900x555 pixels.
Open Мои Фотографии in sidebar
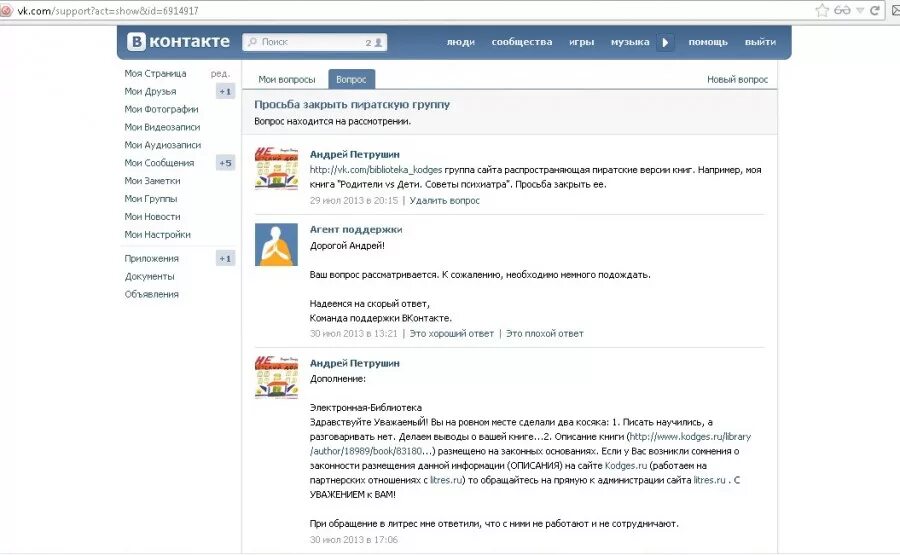(x=161, y=109)
